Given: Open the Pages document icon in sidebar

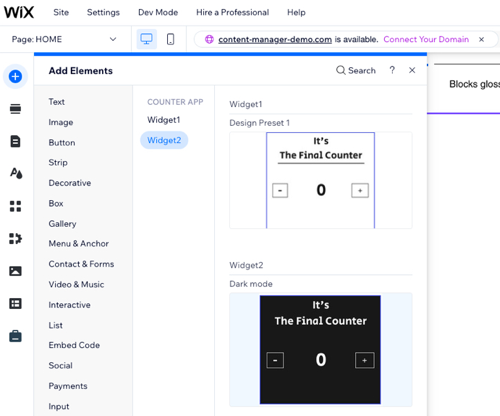Looking at the screenshot, I should pos(15,141).
